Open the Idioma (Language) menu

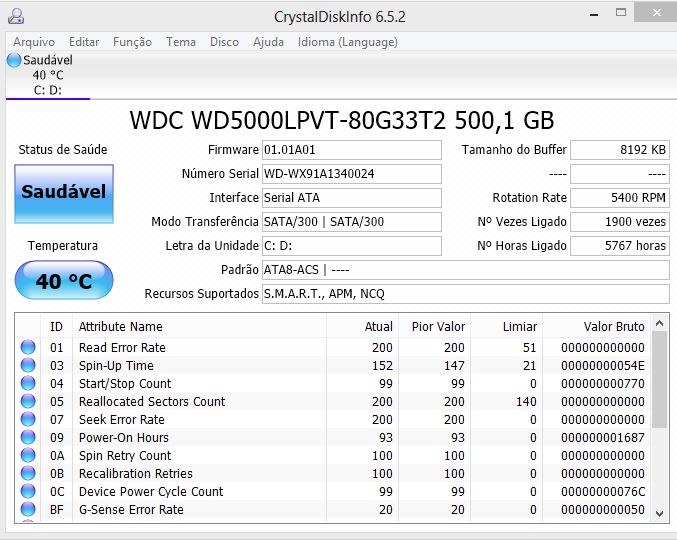click(x=348, y=42)
